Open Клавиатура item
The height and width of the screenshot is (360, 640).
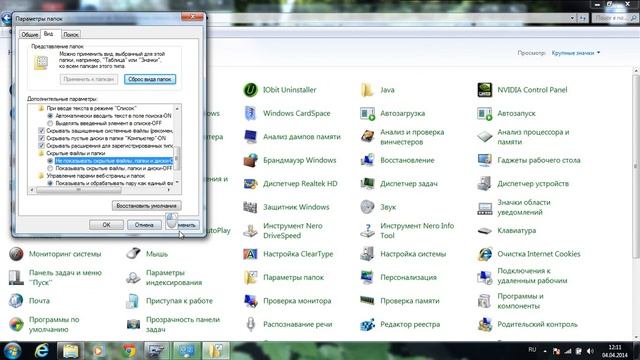pos(507,231)
